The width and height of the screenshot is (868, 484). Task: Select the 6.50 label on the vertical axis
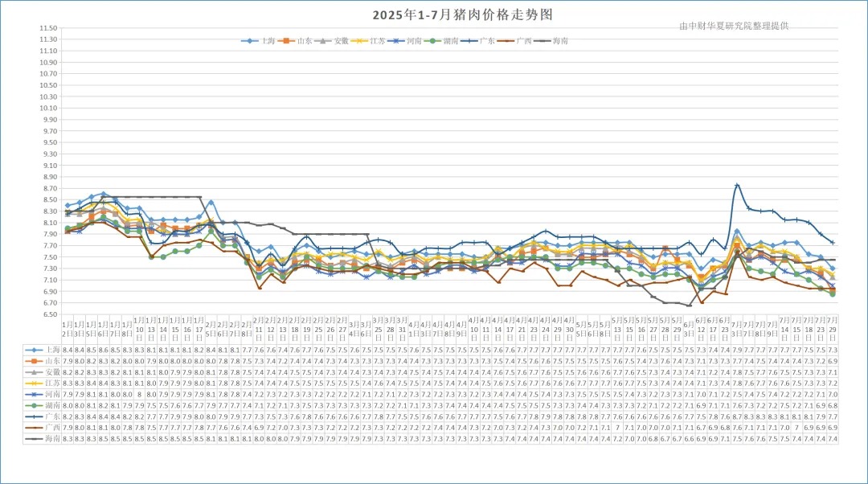click(47, 314)
